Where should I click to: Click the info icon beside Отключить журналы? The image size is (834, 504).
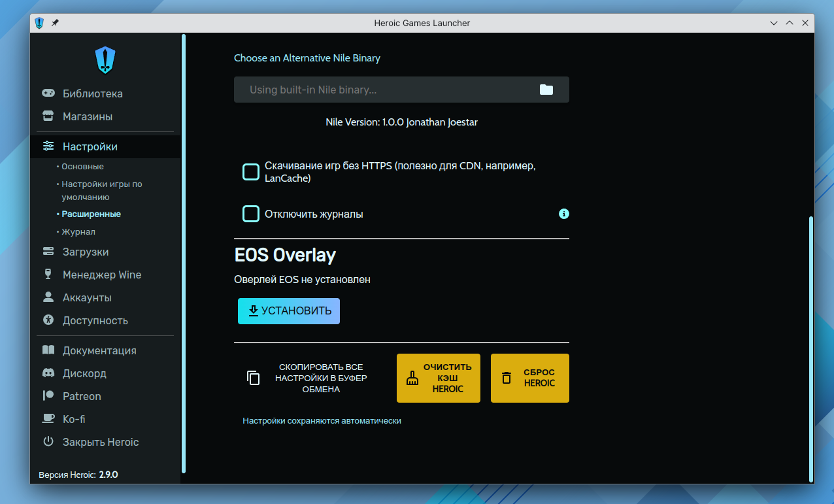coord(564,214)
